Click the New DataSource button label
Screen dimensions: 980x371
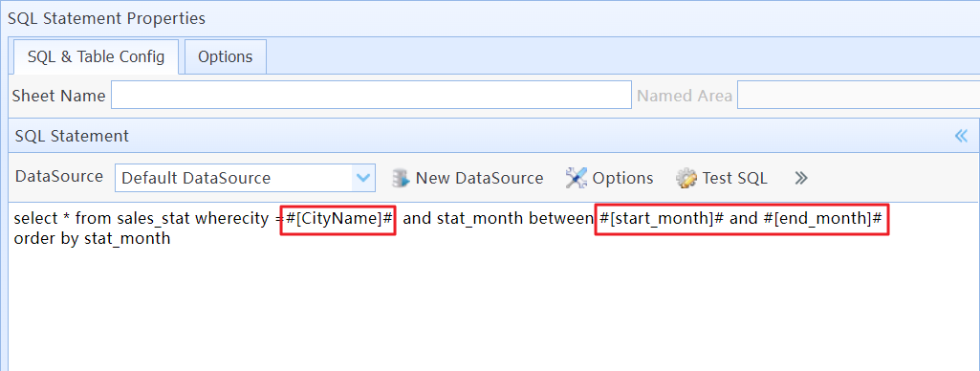479,179
